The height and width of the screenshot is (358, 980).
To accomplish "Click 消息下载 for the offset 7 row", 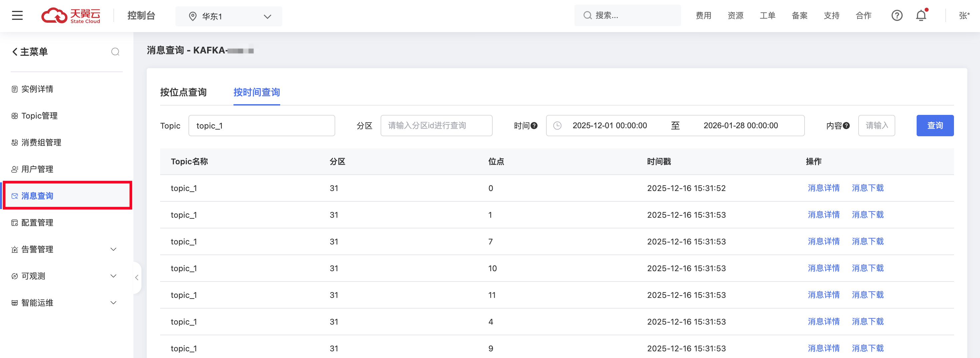I will pyautogui.click(x=867, y=241).
